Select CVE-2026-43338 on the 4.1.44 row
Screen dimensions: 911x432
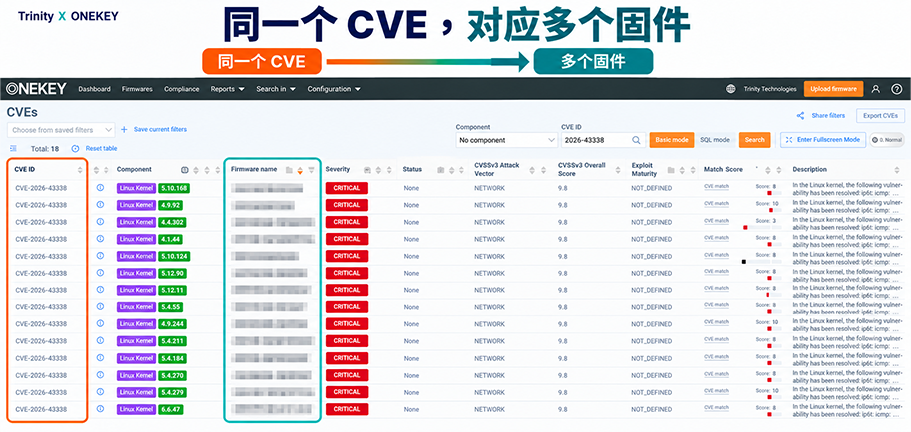pyautogui.click(x=41, y=239)
